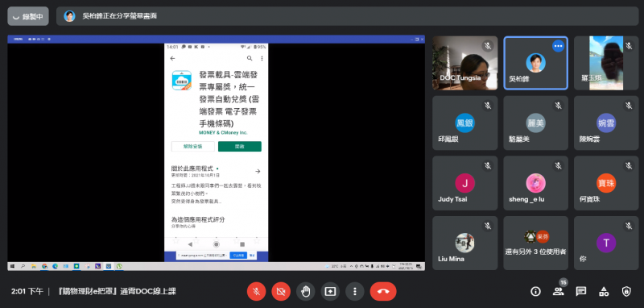The image size is (644, 308).
Task: Click Judy Tsai's J avatar
Action: click(465, 183)
